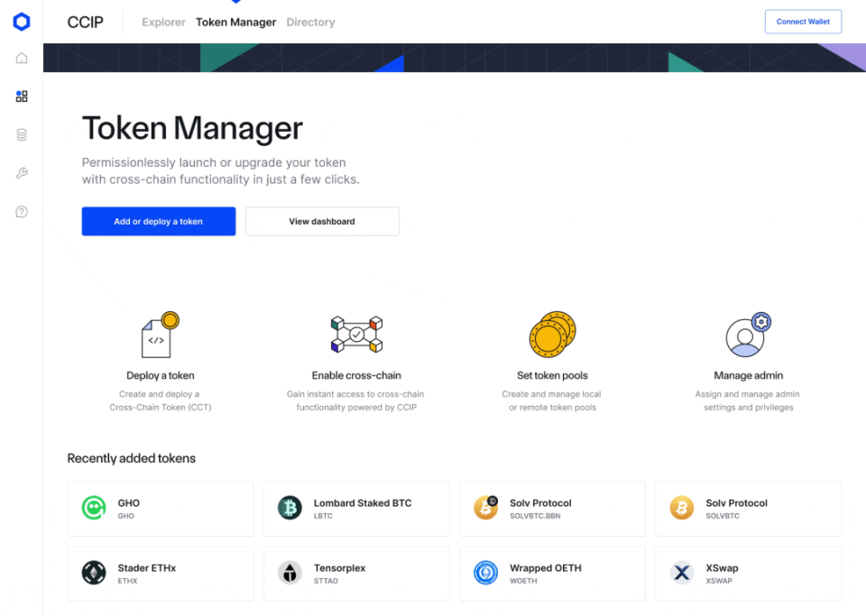Click the CCIP title text
This screenshot has height=616, width=866.
pyautogui.click(x=85, y=22)
